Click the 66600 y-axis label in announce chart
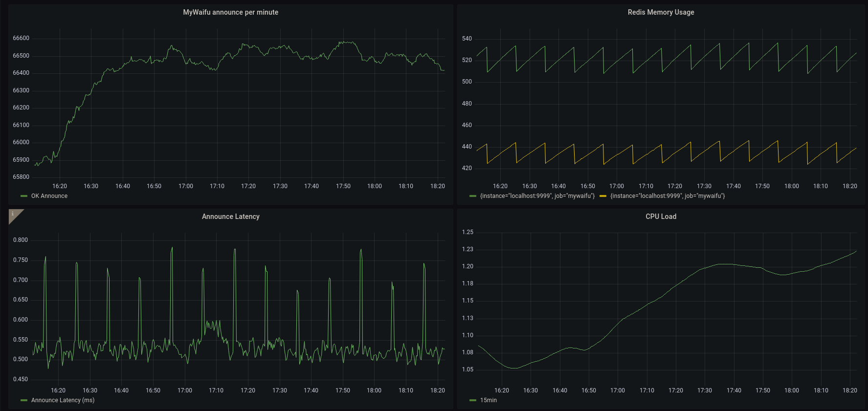Viewport: 868px width, 411px height. point(21,38)
